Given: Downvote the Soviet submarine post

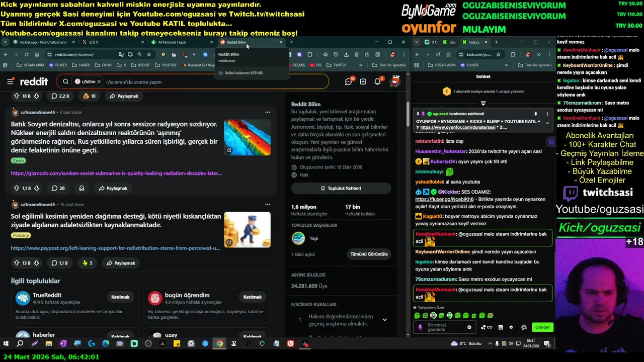Looking at the screenshot, I should (36, 188).
